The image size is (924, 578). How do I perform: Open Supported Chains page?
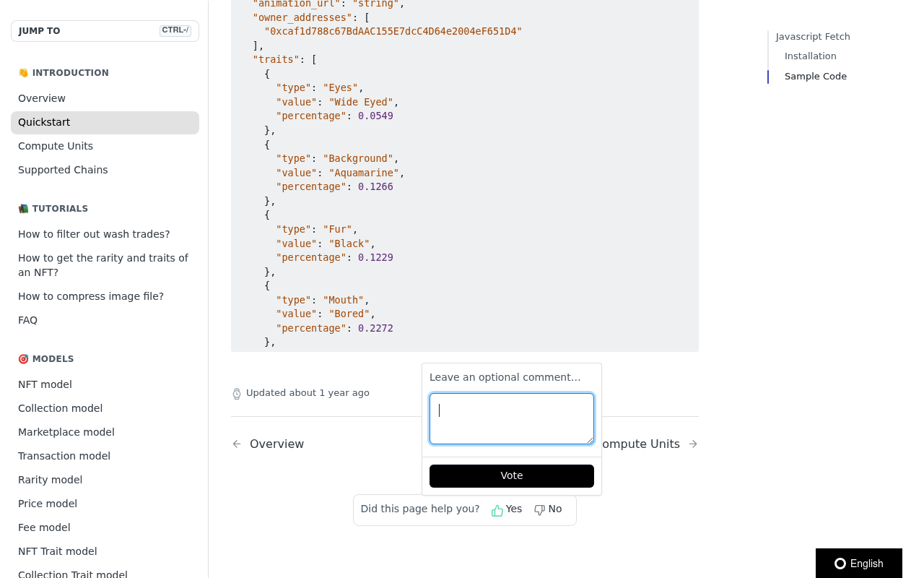105,170
